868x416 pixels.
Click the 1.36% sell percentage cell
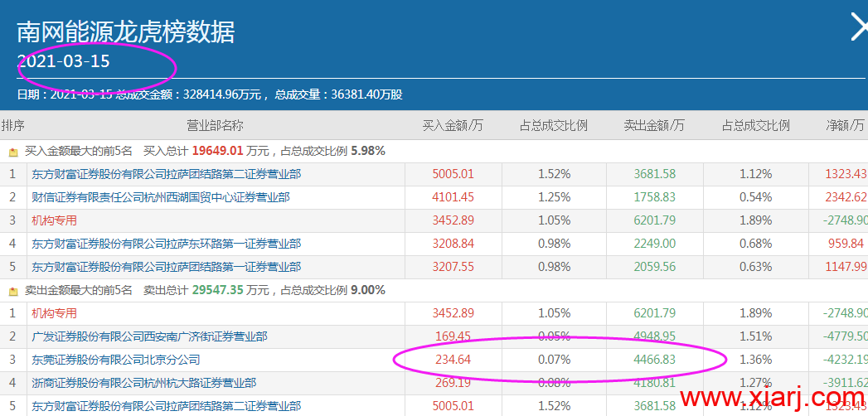point(755,360)
